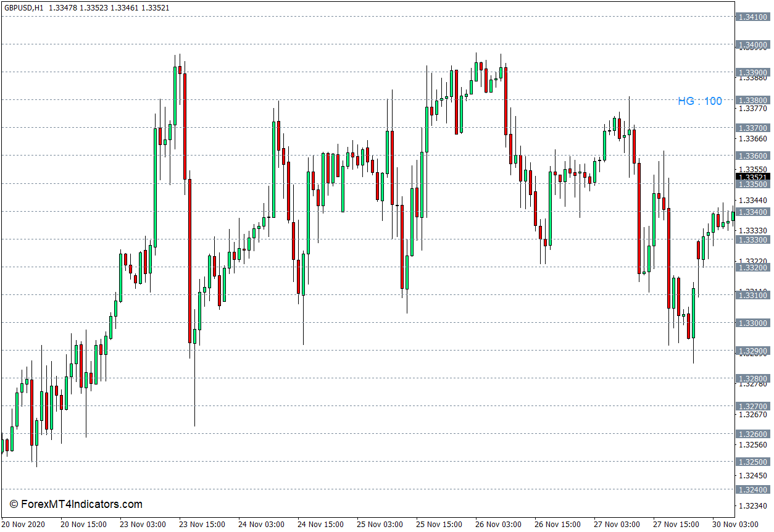This screenshot has width=774, height=532.
Task: Select the 1.33000 price level label
Action: coord(753,323)
